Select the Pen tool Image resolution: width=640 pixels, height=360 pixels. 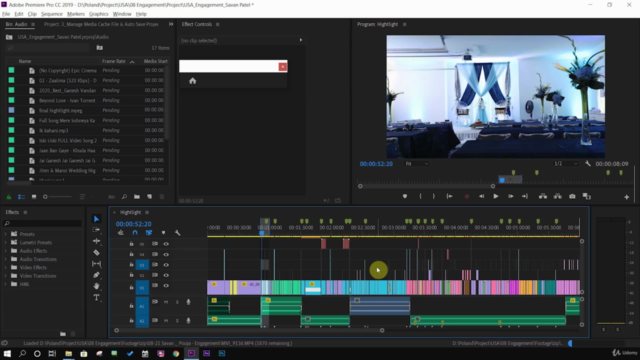pyautogui.click(x=96, y=275)
